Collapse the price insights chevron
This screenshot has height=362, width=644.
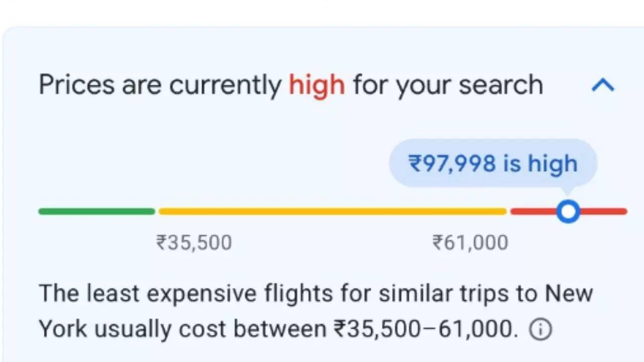[603, 85]
